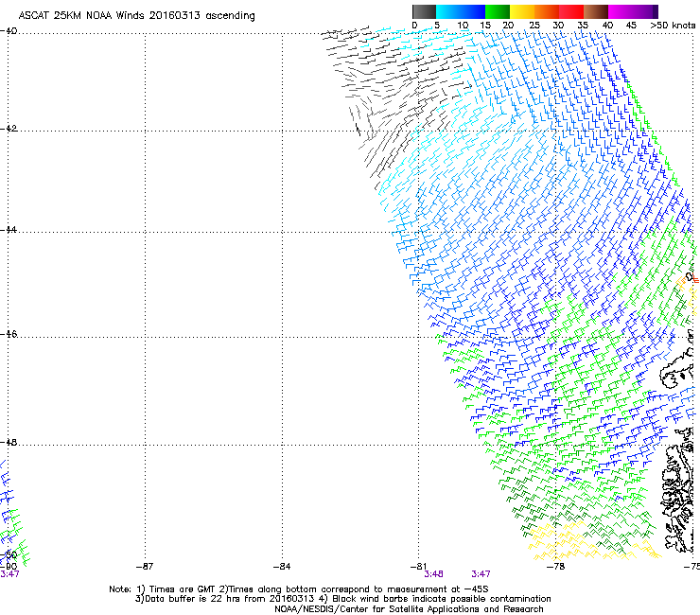Click the '-84' longitude axis label
Viewport: 700px width, 615px height.
coord(282,567)
